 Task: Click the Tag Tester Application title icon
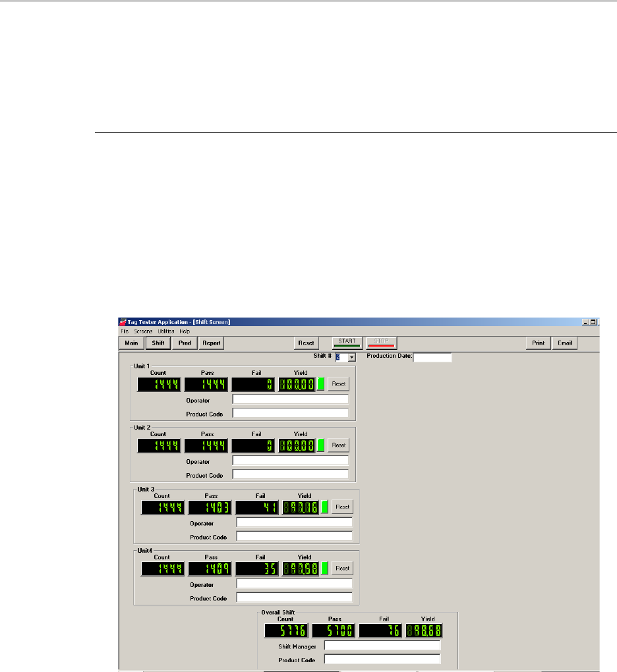pyautogui.click(x=123, y=322)
